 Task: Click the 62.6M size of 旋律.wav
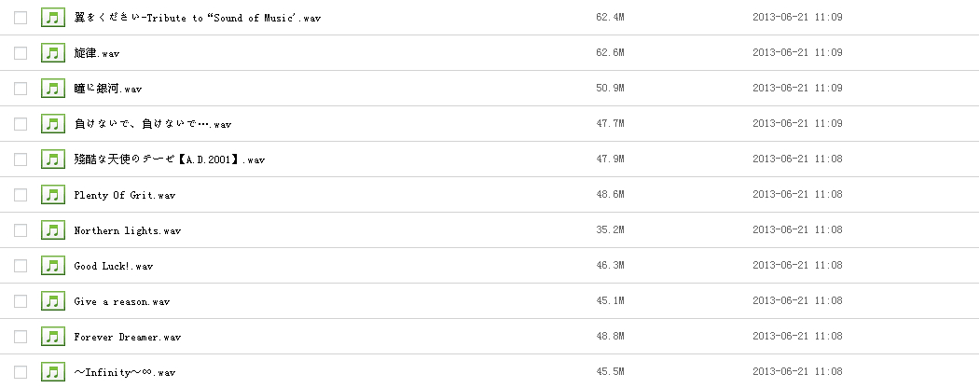[609, 53]
